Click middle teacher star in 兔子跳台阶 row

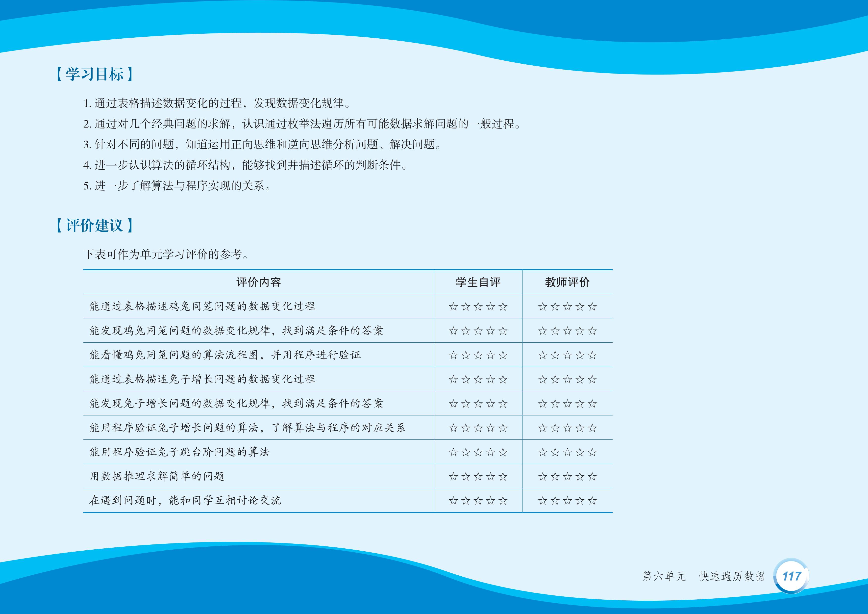pyautogui.click(x=568, y=452)
